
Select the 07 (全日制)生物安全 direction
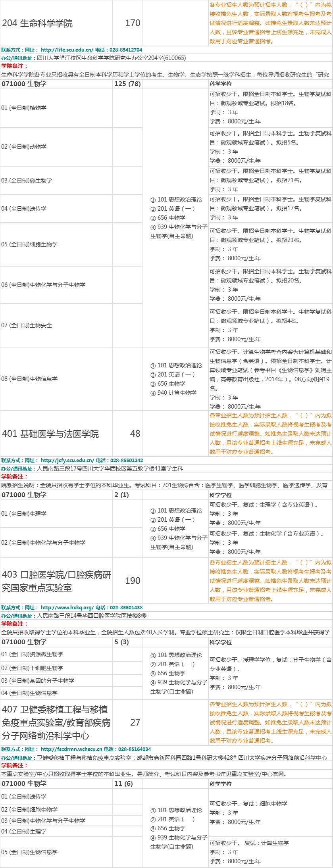(27, 325)
